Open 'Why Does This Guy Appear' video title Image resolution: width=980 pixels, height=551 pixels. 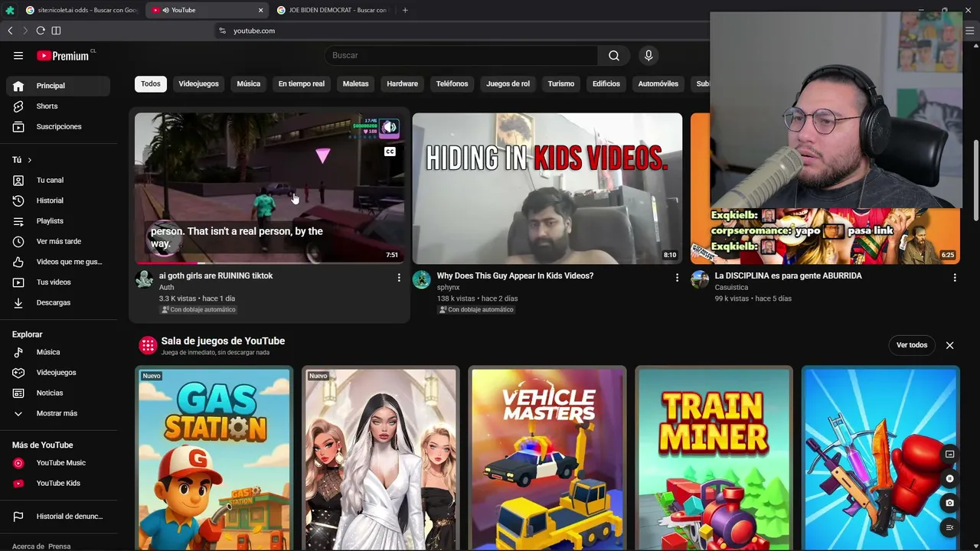(x=515, y=275)
